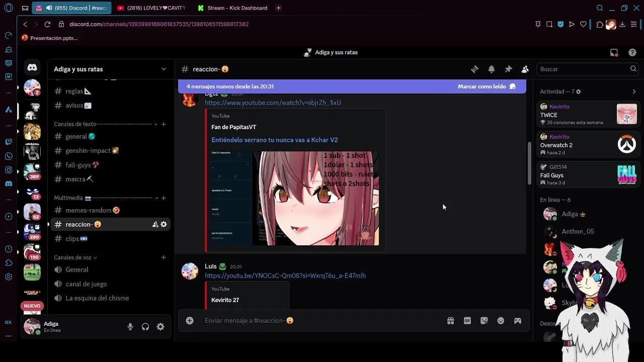The height and width of the screenshot is (362, 644).
Task: Open the maicra channel
Action: (x=110, y=179)
